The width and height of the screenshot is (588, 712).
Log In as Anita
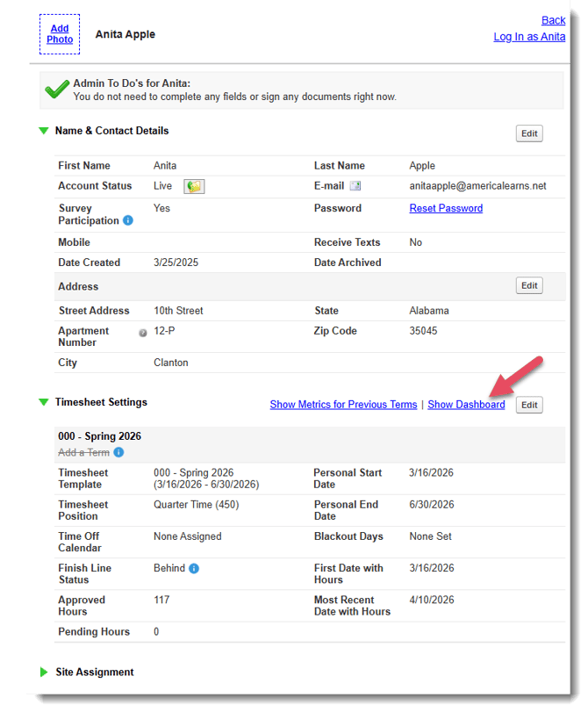pyautogui.click(x=529, y=37)
